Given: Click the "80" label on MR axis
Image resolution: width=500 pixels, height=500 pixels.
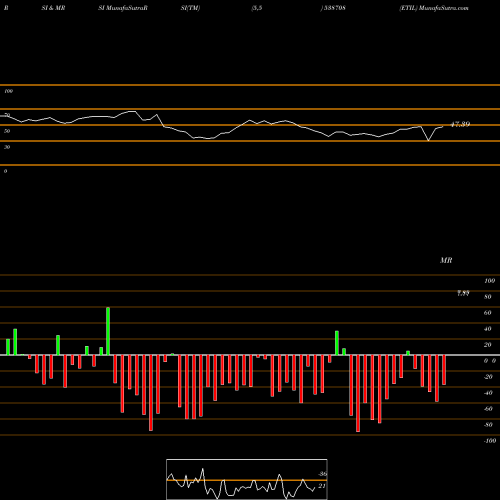Looking at the screenshot, I should [488, 297].
